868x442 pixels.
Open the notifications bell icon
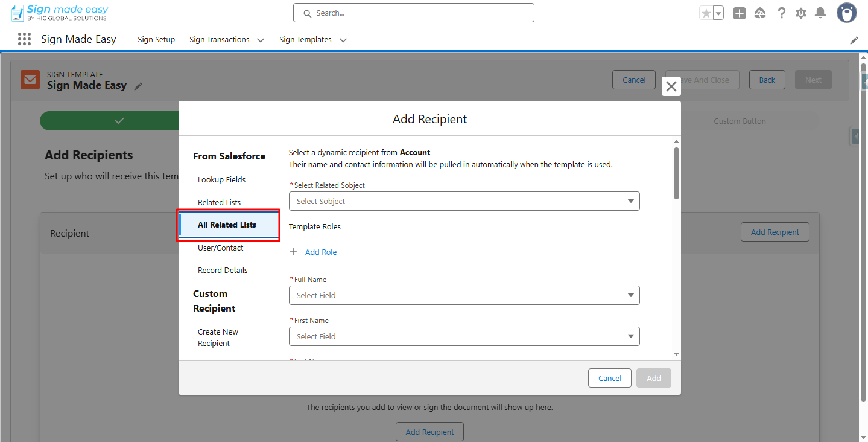820,13
